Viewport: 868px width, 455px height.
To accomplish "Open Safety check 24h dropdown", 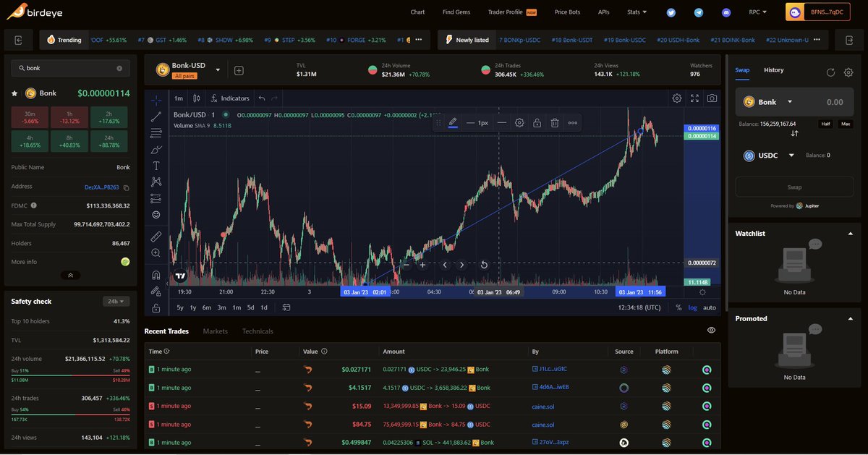I will coord(116,301).
